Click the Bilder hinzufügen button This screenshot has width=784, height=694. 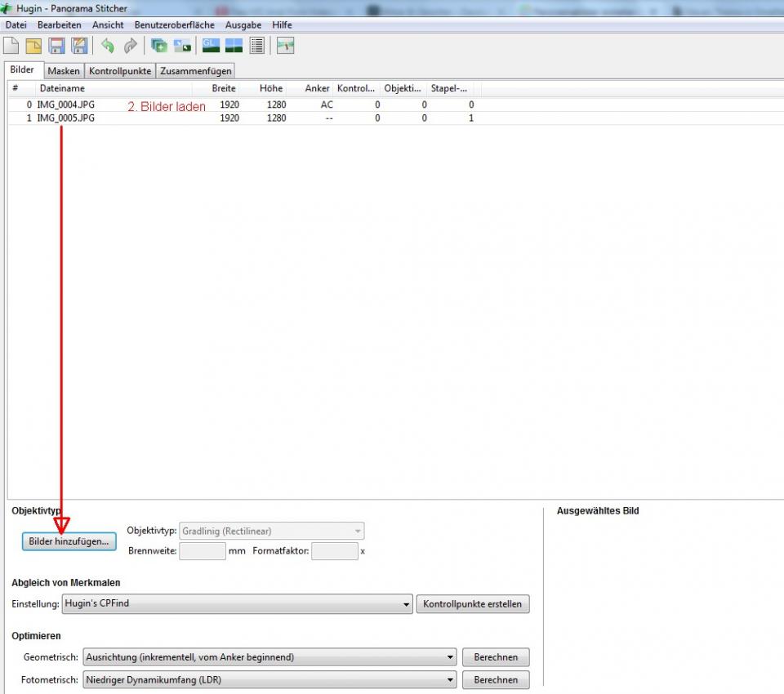69,541
